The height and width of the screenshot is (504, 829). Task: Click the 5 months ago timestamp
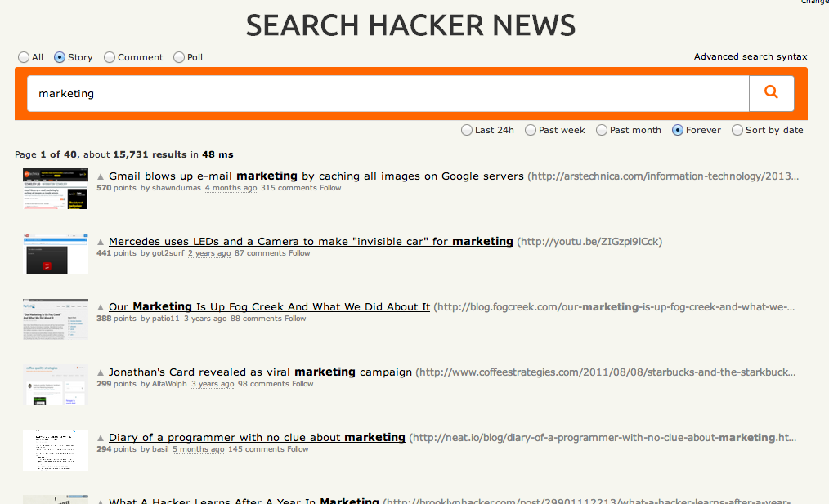click(x=199, y=449)
